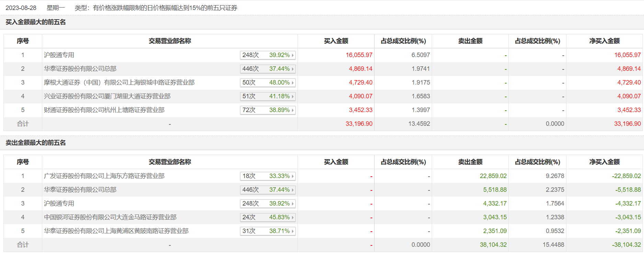Image resolution: width=644 pixels, height=254 pixels.
Task: Open 华泰证券 上海黄浦区黄陂南路 branch link
Action: point(116,231)
